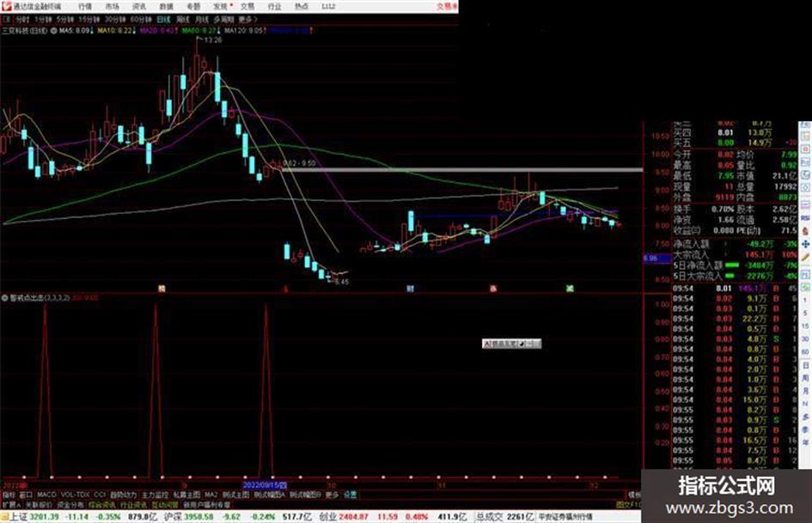The image size is (812, 523).
Task: Select 周 weekly shortcut in right sidebar
Action: point(805,378)
